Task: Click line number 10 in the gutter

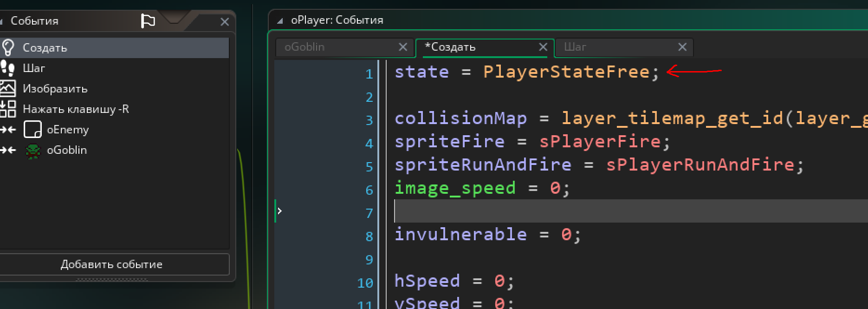Action: [x=365, y=283]
